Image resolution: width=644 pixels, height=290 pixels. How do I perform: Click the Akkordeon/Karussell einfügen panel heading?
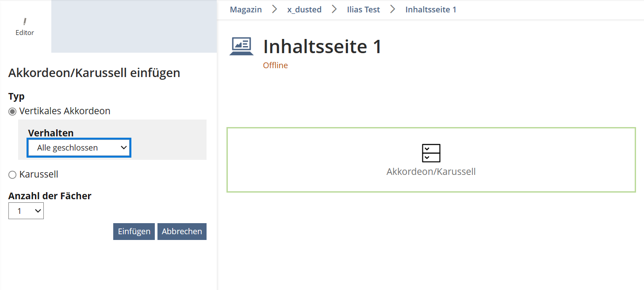[x=94, y=73]
